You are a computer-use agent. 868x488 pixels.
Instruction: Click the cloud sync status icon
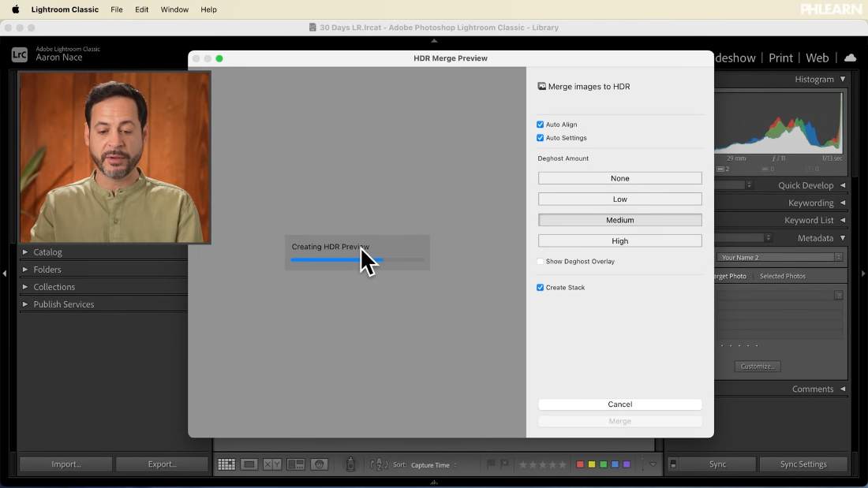point(851,58)
